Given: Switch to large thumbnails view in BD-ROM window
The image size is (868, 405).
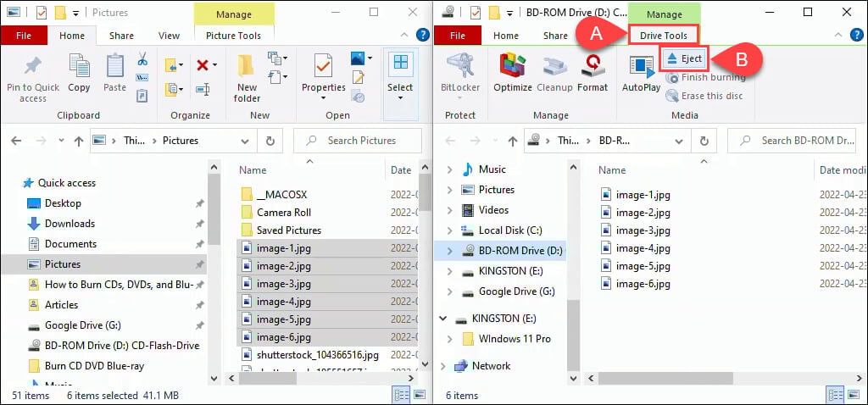Looking at the screenshot, I should (854, 395).
